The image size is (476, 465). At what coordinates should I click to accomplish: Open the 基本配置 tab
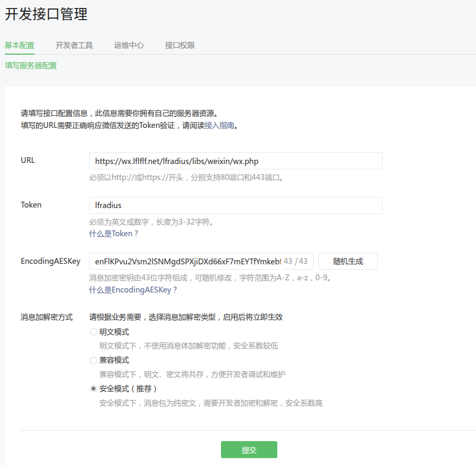coord(20,46)
